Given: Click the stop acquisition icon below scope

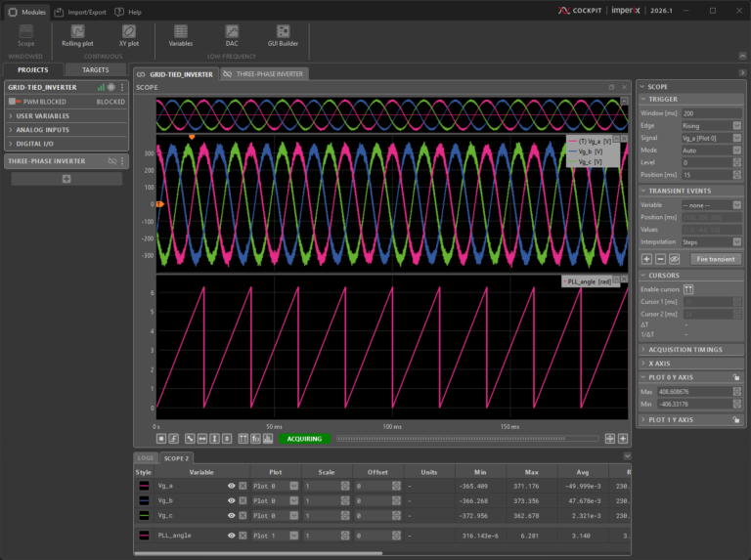Looking at the screenshot, I should (x=161, y=439).
